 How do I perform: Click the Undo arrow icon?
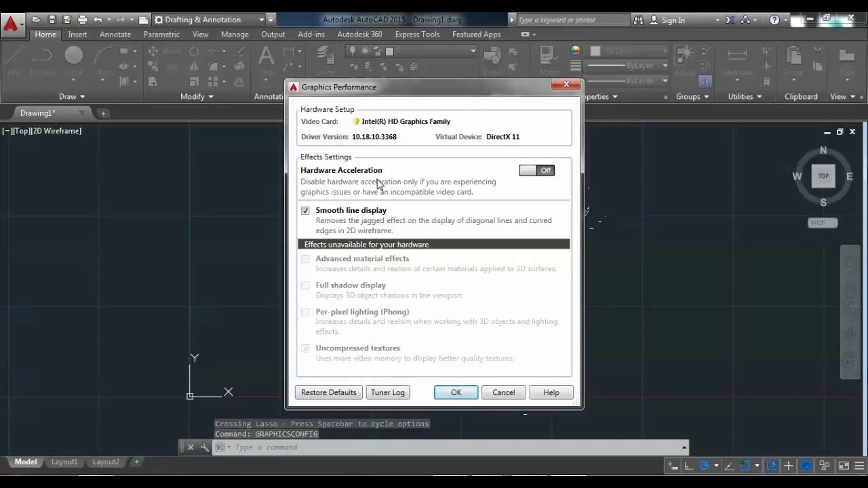(x=98, y=20)
